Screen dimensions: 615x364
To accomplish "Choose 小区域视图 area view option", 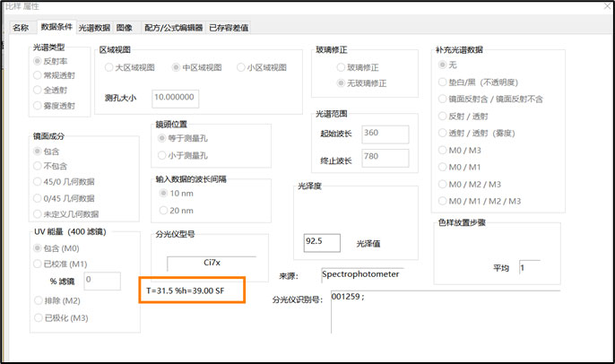I will pos(240,67).
